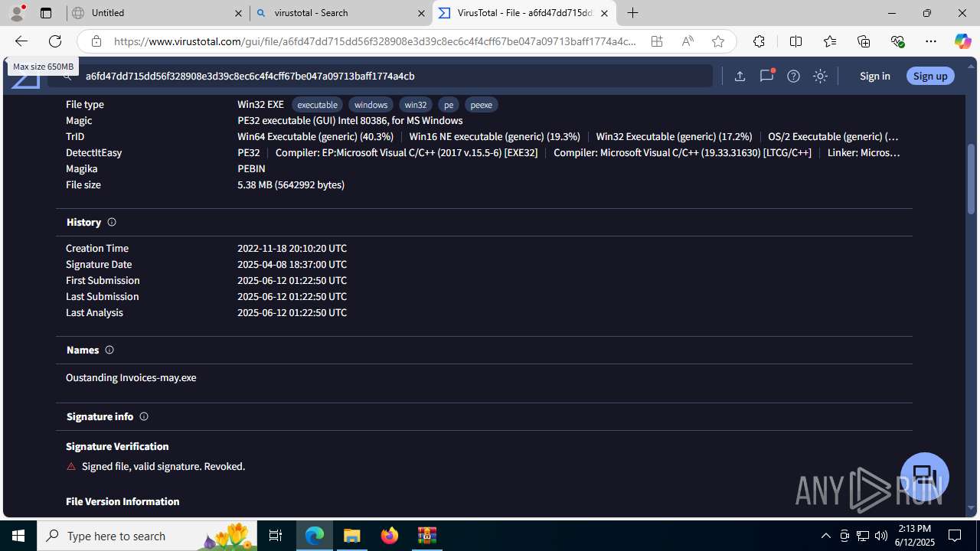Click 'Signed file, valid signature. Revoked.' text
The width and height of the screenshot is (980, 551).
pyautogui.click(x=163, y=466)
